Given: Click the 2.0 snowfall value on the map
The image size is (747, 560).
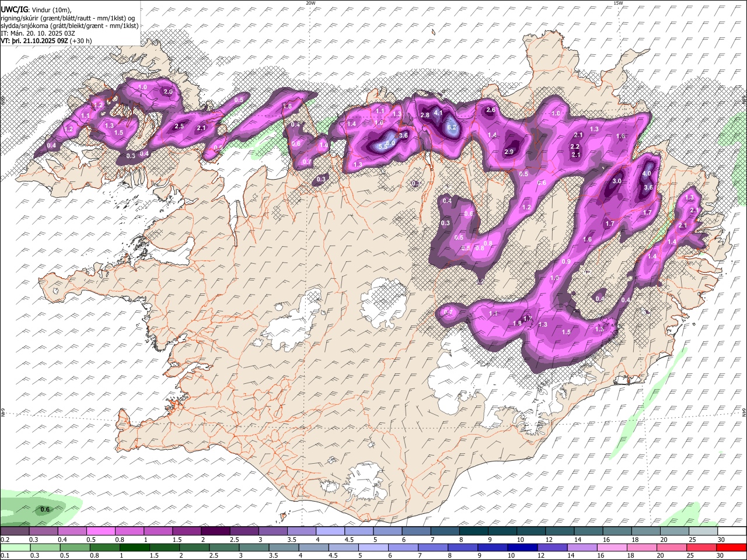Looking at the screenshot, I should click(x=168, y=92).
